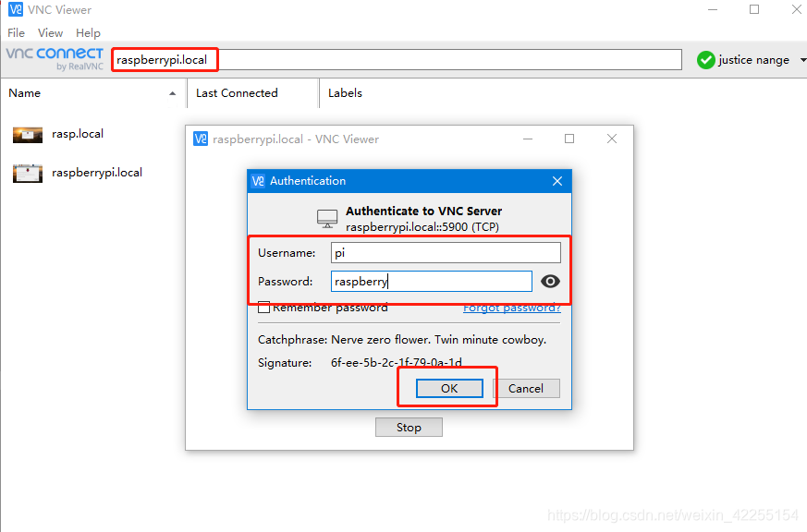Select the raspberrypi.local connection thumbnail
Viewport: 807px width, 532px height.
[x=28, y=174]
